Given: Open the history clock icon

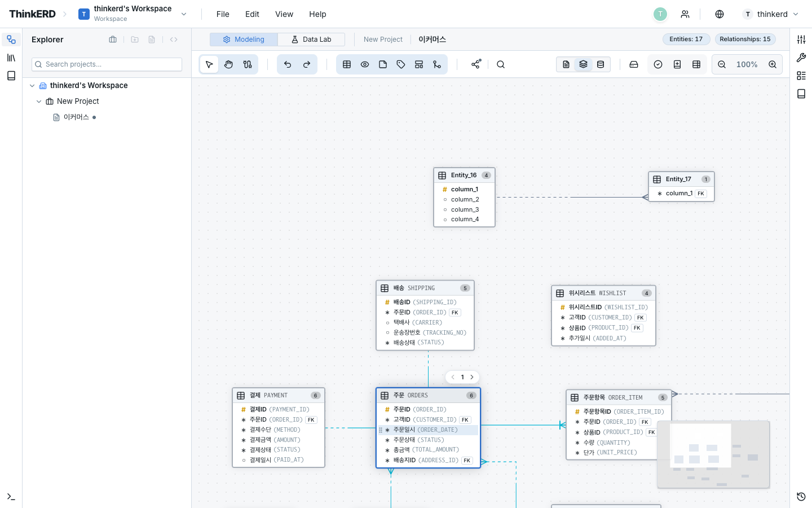Looking at the screenshot, I should click(801, 497).
